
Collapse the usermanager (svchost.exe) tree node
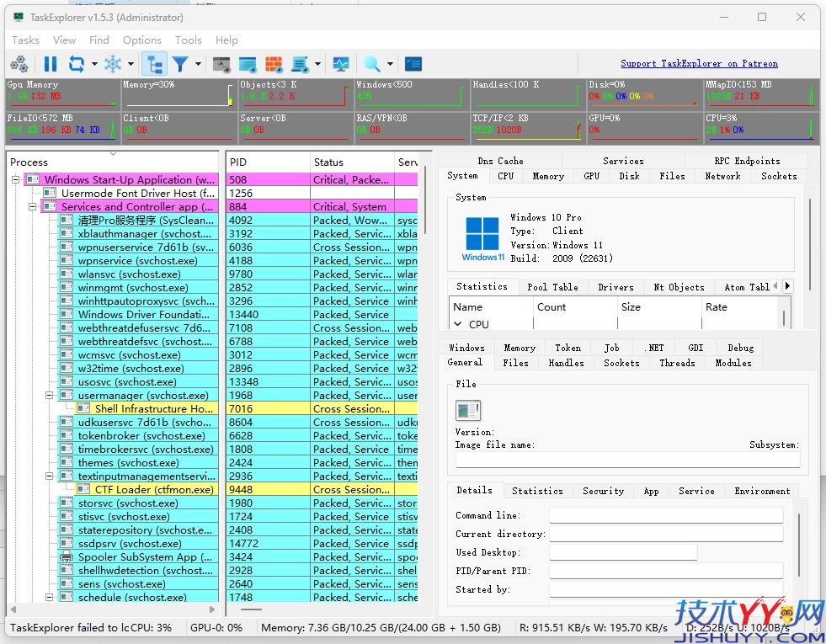(x=49, y=394)
